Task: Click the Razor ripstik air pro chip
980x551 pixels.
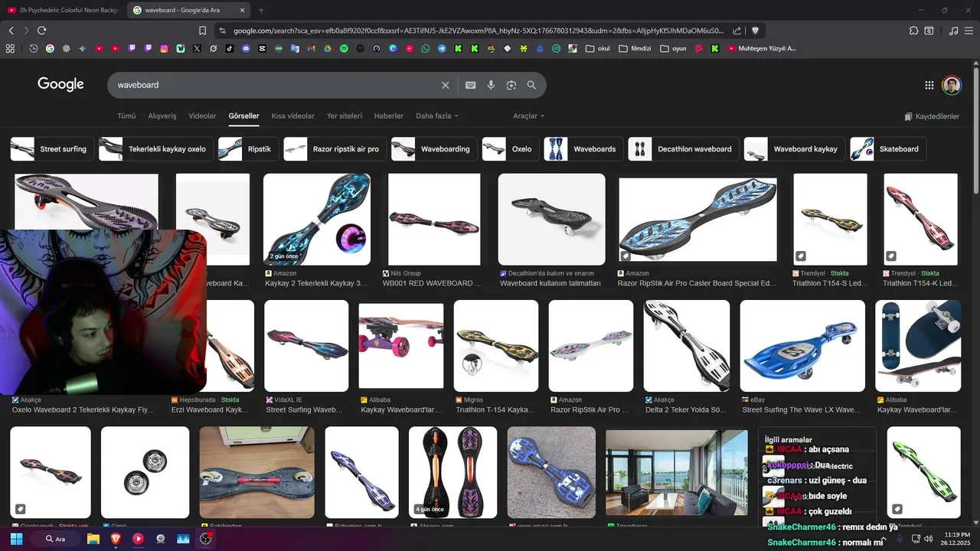Action: point(335,149)
